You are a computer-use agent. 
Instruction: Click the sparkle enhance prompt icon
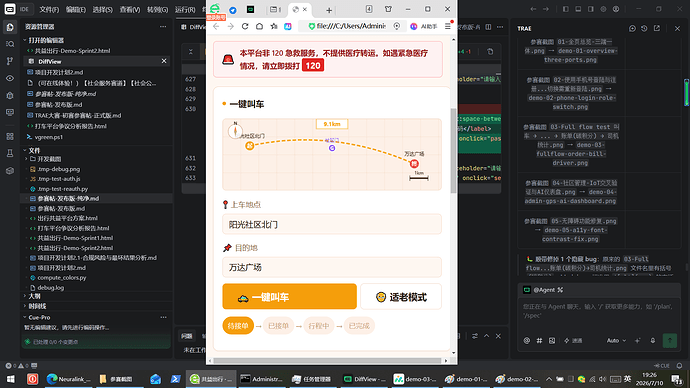[638, 340]
